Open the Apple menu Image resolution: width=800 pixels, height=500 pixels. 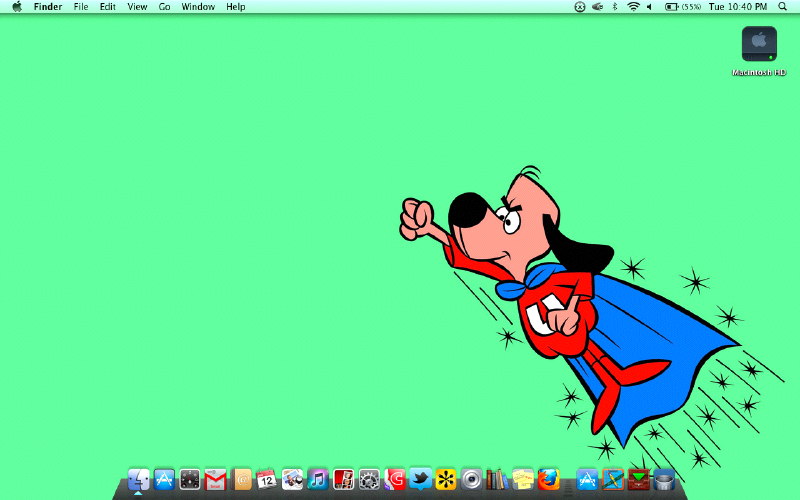coord(17,7)
